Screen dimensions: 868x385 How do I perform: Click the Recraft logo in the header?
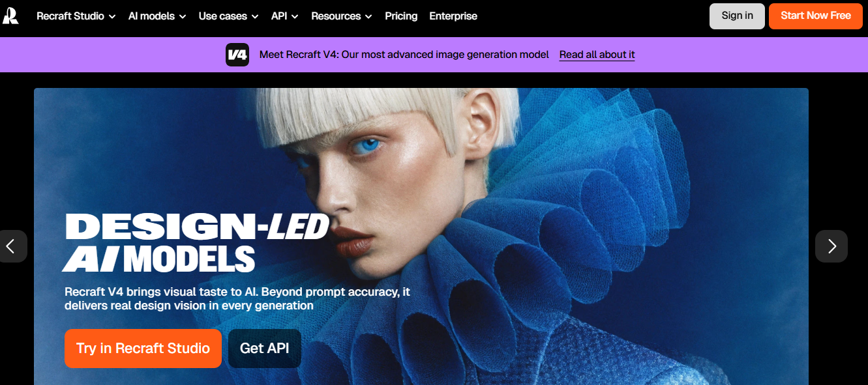pyautogui.click(x=10, y=15)
